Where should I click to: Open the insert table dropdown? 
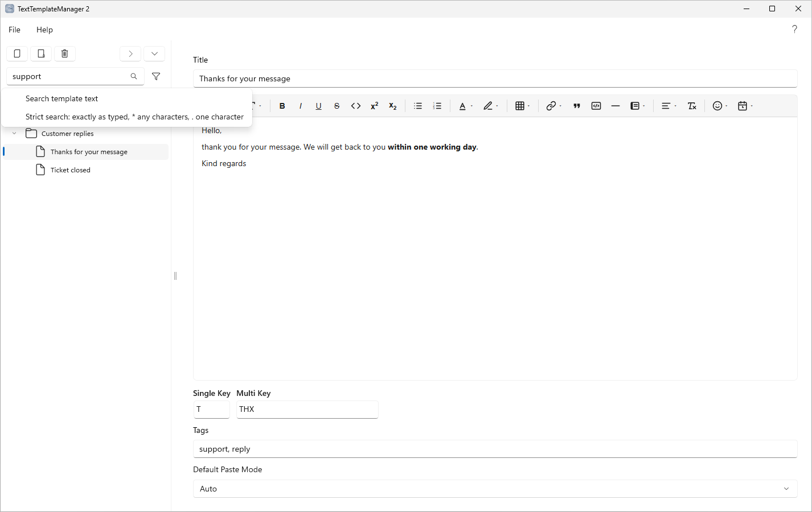[522, 106]
